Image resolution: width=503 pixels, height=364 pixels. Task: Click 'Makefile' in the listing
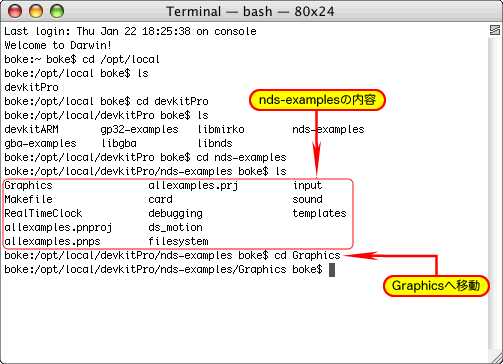pos(28,199)
